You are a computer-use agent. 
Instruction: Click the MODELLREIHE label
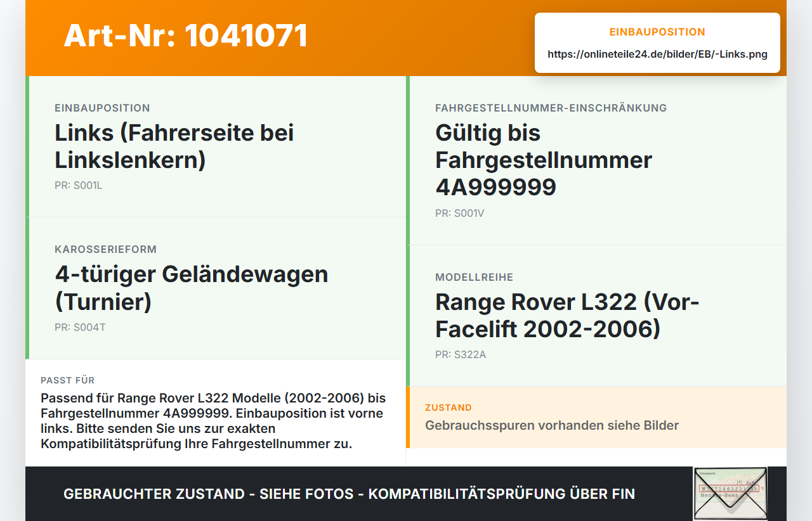coord(474,277)
